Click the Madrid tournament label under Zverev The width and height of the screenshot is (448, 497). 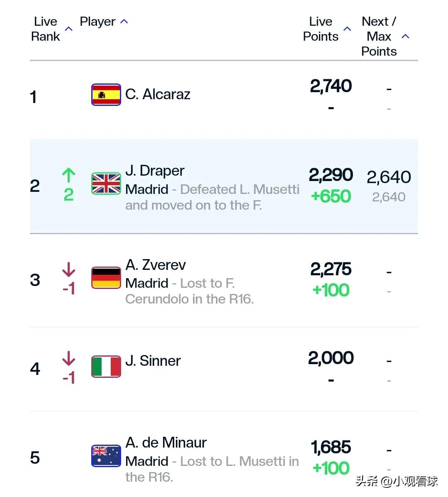pos(147,283)
